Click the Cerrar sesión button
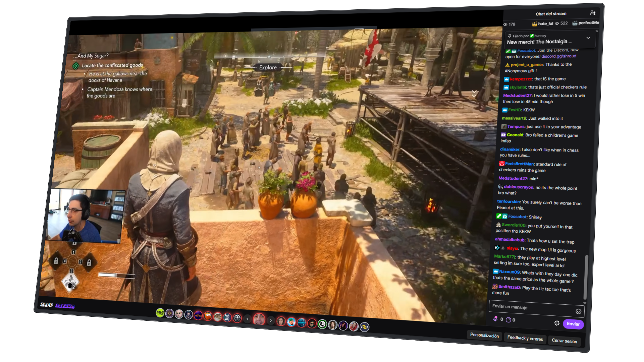644x362 pixels. [565, 341]
